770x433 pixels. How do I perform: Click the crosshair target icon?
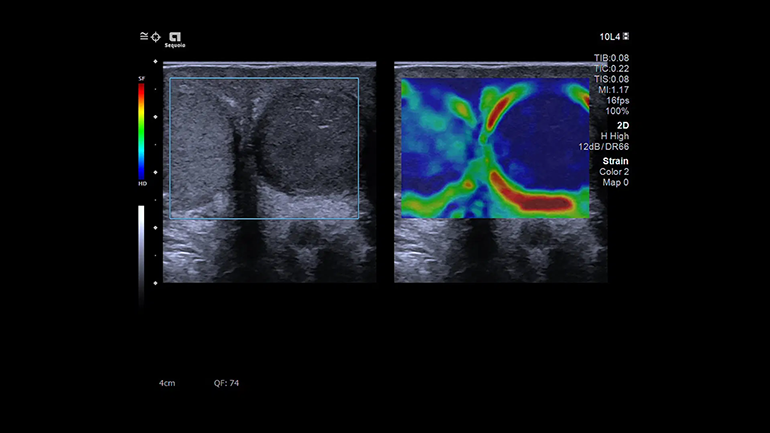[156, 36]
